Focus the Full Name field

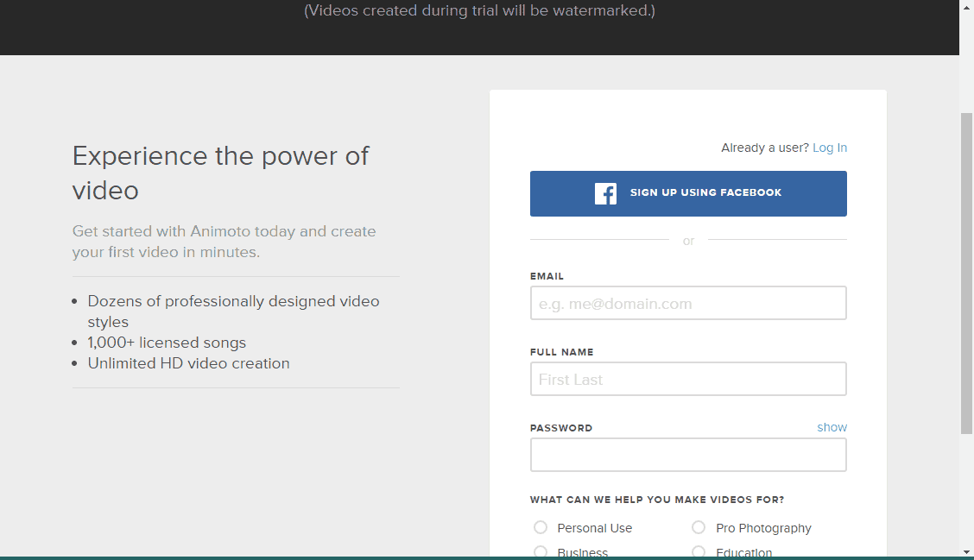tap(688, 379)
